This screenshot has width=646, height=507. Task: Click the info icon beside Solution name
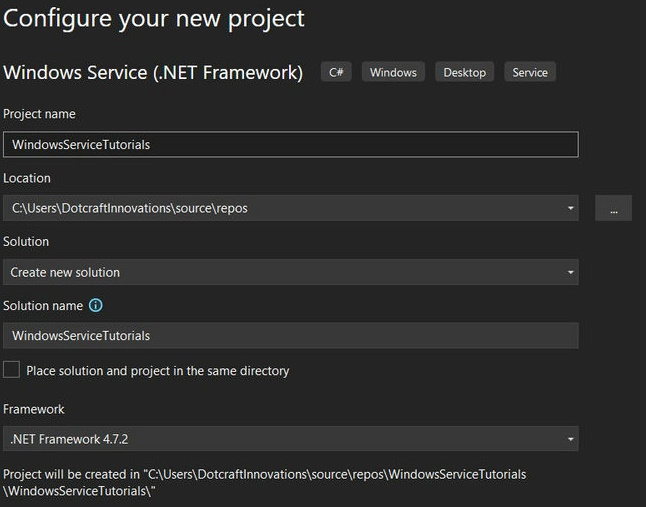pos(96,306)
